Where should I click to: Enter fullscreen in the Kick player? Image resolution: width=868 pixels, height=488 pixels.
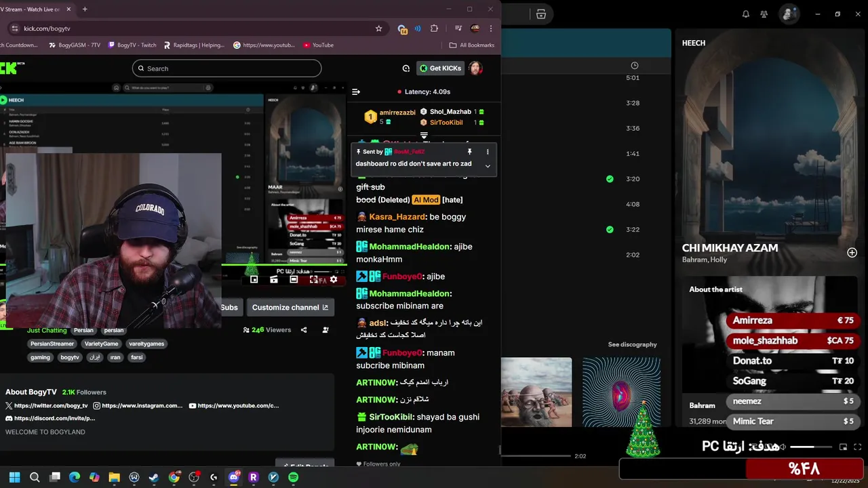pyautogui.click(x=313, y=279)
